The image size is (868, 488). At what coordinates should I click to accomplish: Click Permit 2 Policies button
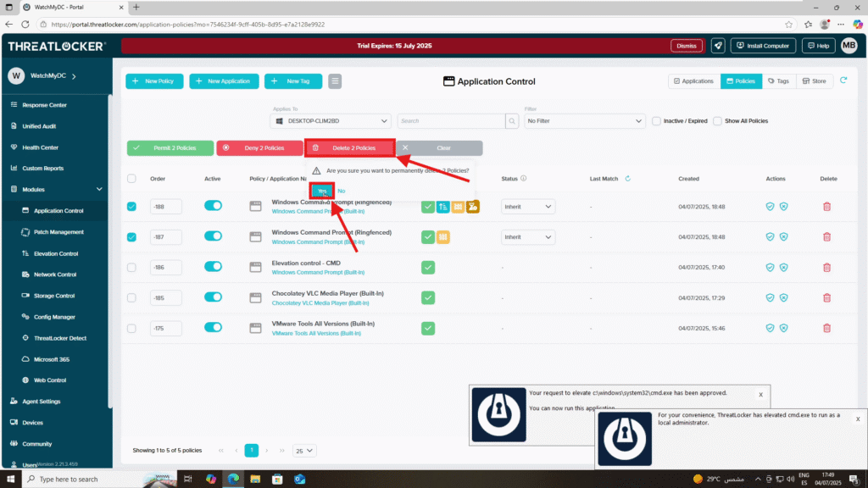point(170,148)
